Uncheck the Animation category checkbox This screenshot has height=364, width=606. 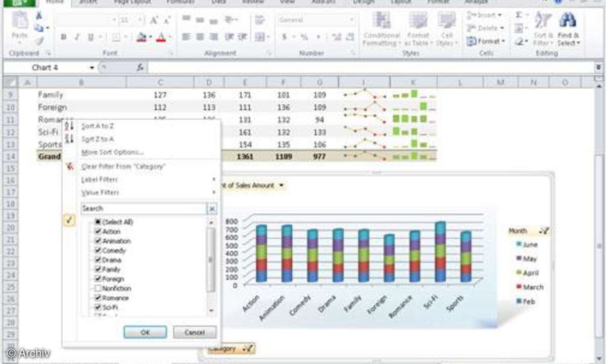(98, 241)
